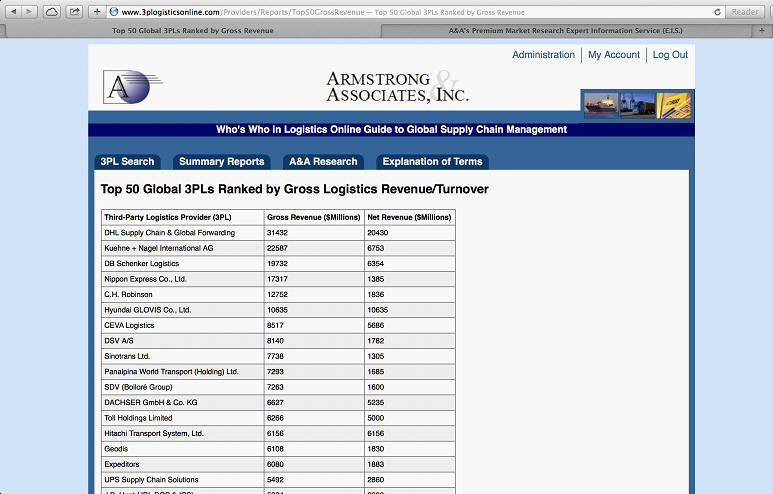Click gross revenue value 6080

275,464
